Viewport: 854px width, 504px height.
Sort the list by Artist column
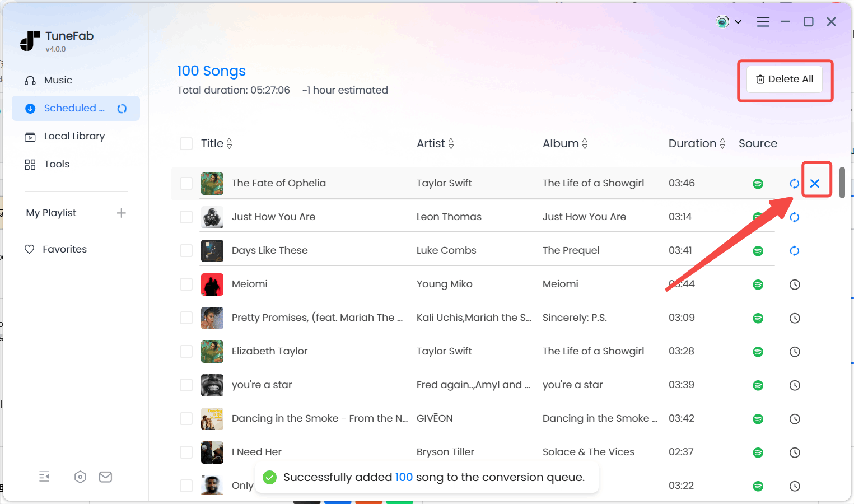tap(451, 144)
